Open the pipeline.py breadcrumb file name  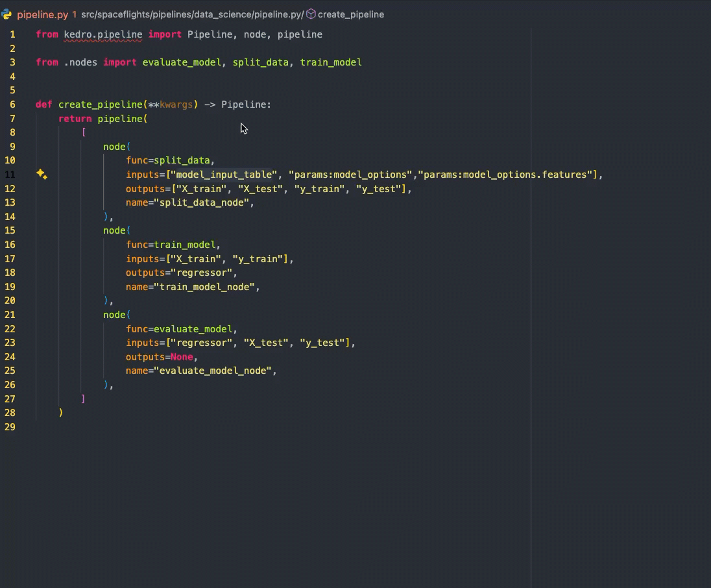pyautogui.click(x=43, y=14)
